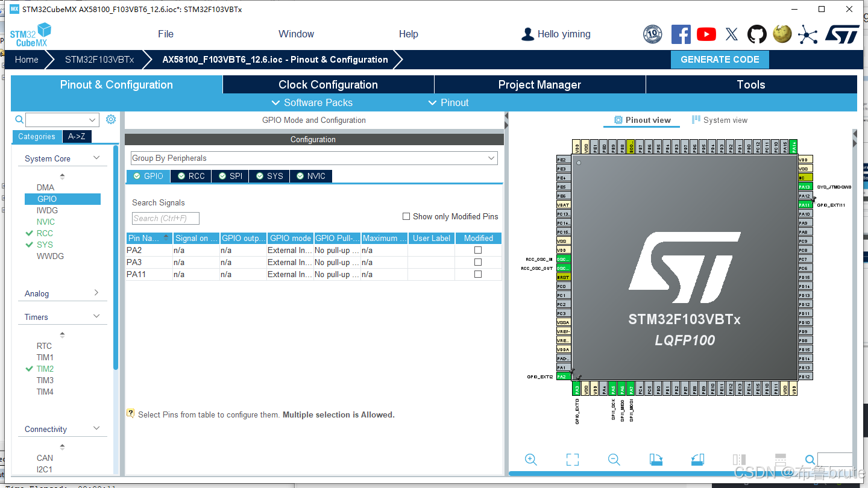This screenshot has width=868, height=488.
Task: Open the categories settings gear
Action: (x=111, y=119)
